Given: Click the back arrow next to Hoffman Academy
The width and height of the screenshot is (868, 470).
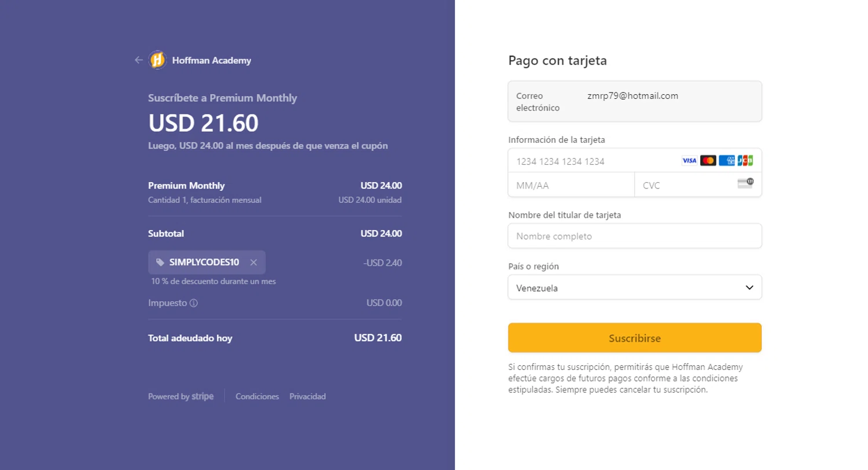Looking at the screenshot, I should click(138, 60).
